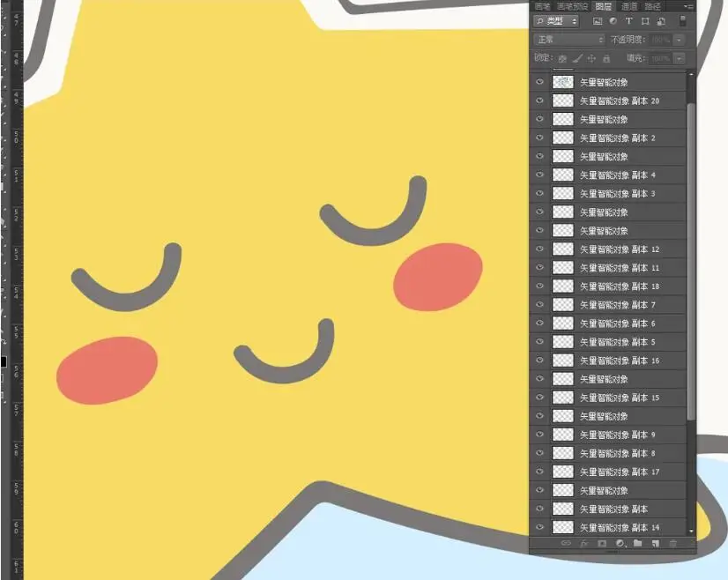Delete layer with trash icon
This screenshot has width=728, height=580.
tap(672, 543)
